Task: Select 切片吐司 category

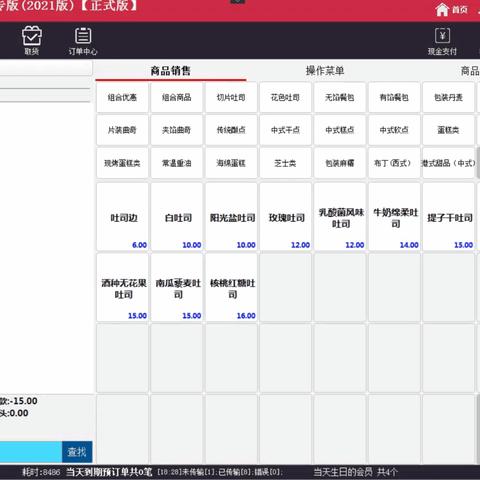Action: click(231, 98)
